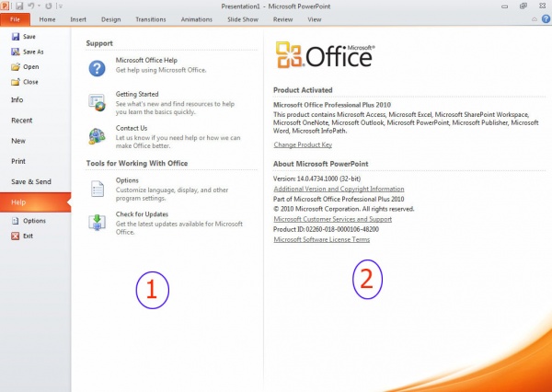Click the Getting Started icon
Image resolution: width=552 pixels, height=392 pixels.
point(97,102)
